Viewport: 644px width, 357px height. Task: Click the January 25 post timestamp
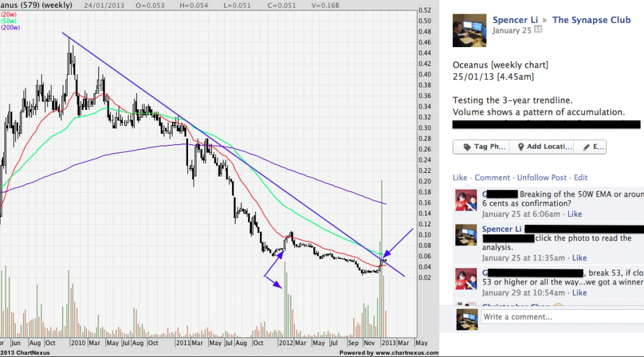point(512,30)
